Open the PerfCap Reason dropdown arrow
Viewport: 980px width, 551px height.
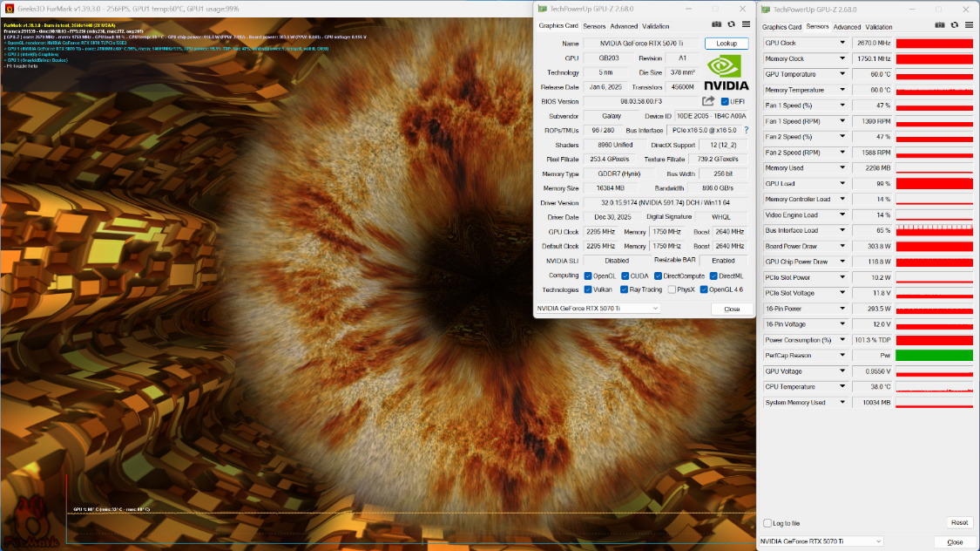coord(841,355)
